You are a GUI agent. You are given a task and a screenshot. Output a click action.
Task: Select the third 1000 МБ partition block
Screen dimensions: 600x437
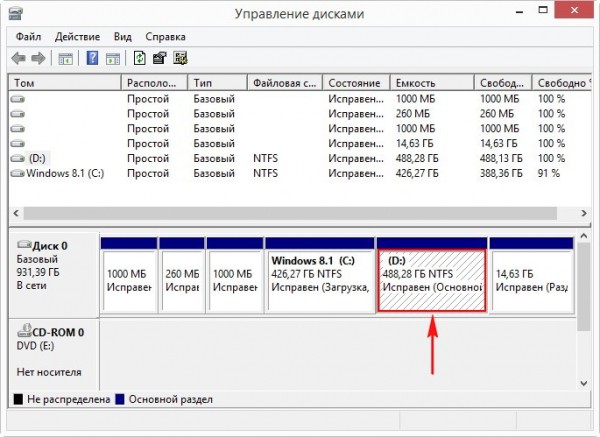point(235,275)
